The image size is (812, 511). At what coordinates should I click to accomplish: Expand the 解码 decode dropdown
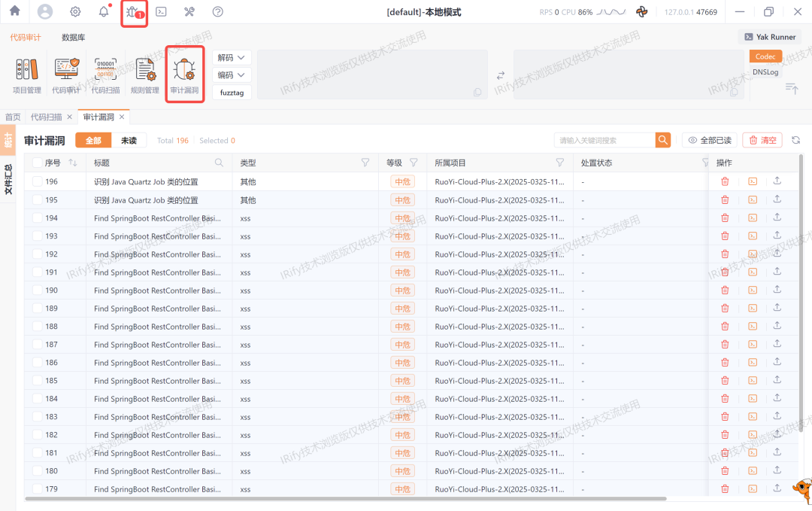tap(232, 57)
